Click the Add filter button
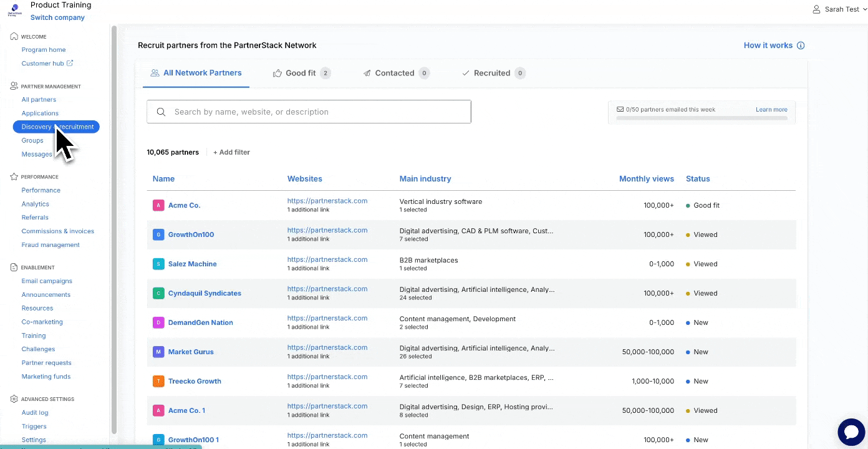868x449 pixels. click(x=231, y=152)
